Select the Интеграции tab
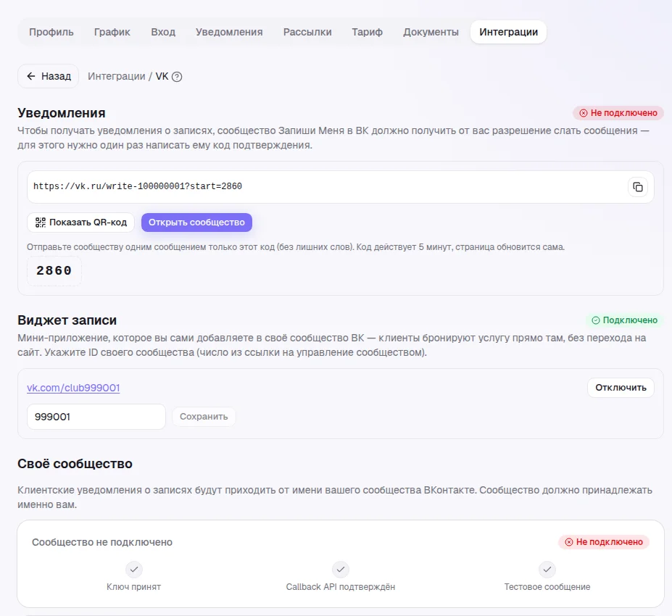The width and height of the screenshot is (672, 616). coord(508,32)
